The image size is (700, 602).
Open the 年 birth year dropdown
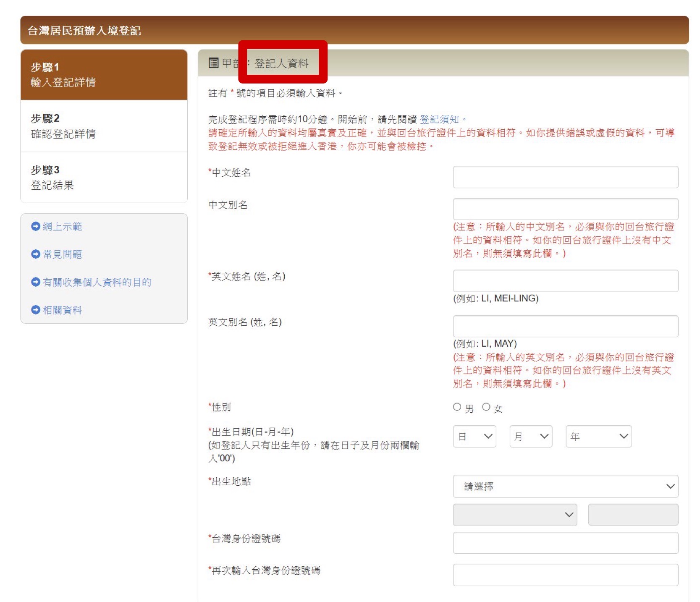pyautogui.click(x=598, y=437)
